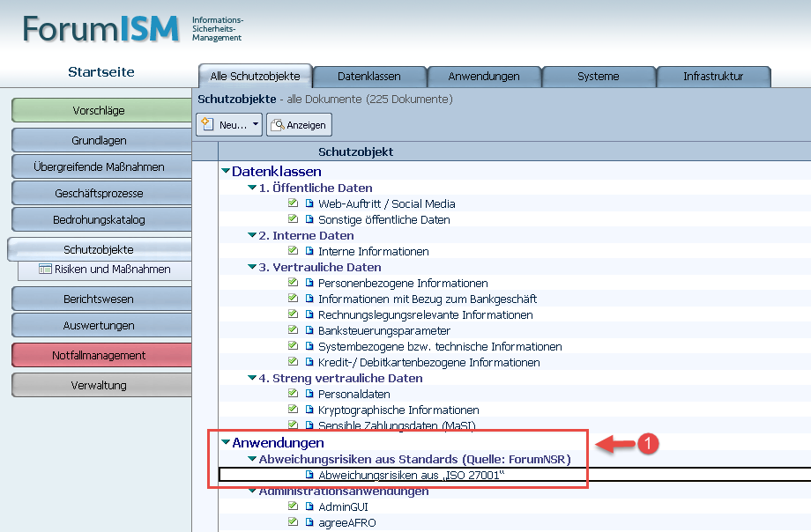
Task: Click document icon beside Banksteuerungsparameter
Action: 309,331
